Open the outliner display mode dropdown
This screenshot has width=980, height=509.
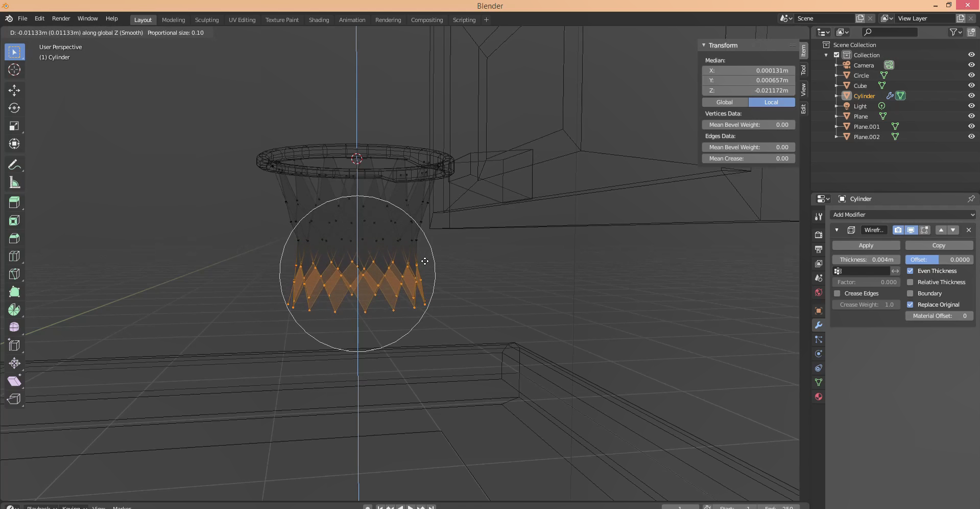click(x=843, y=32)
